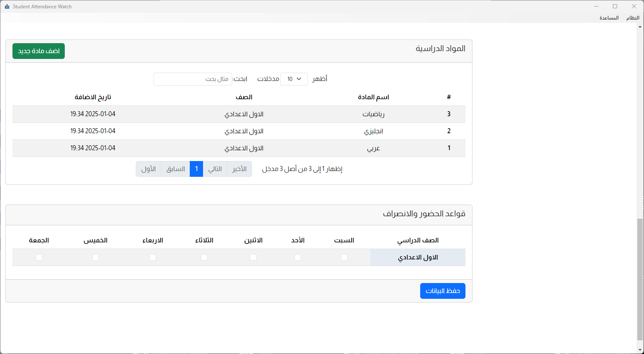Go to التالي next page
This screenshot has height=354, width=644.
[x=215, y=169]
